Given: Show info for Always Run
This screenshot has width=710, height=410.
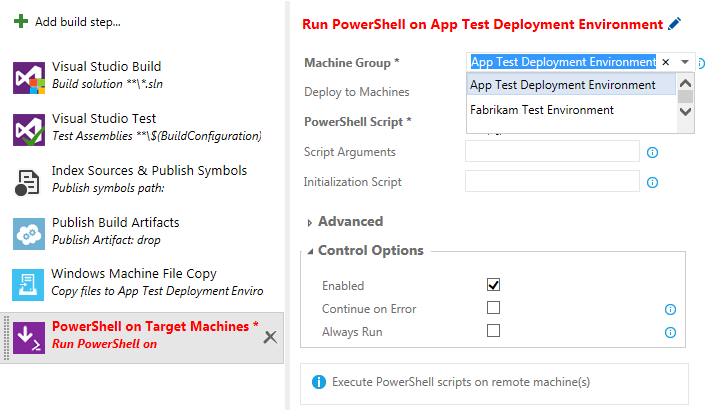Looking at the screenshot, I should 670,333.
